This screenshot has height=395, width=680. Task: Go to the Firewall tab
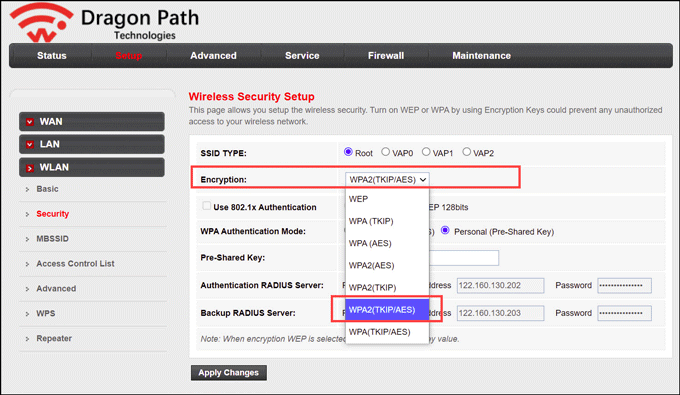(386, 55)
